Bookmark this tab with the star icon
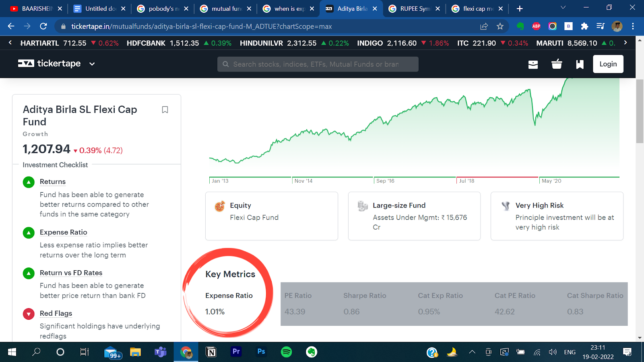644x362 pixels. point(500,26)
